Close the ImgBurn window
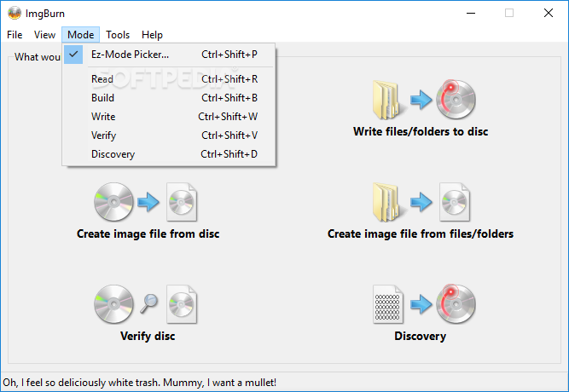Screen dimensions: 569x392 (x=549, y=14)
